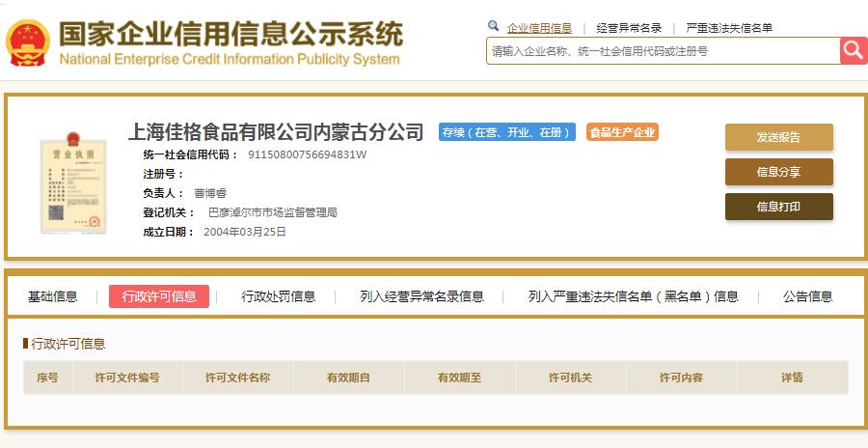The width and height of the screenshot is (868, 448).
Task: Open the 列入经营异常名录信息 tab
Action: 421,296
